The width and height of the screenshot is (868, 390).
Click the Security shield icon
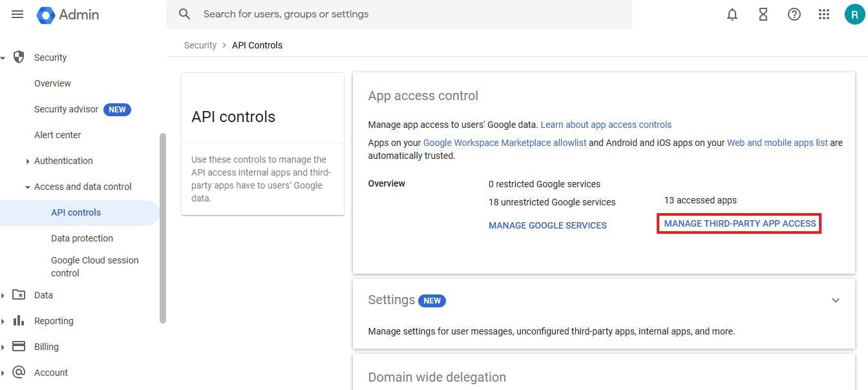point(19,57)
